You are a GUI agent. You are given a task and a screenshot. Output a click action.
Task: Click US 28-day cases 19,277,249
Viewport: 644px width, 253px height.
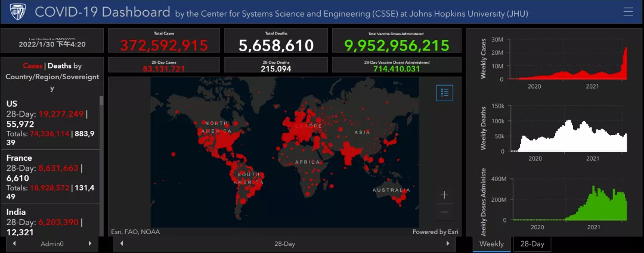coord(61,114)
